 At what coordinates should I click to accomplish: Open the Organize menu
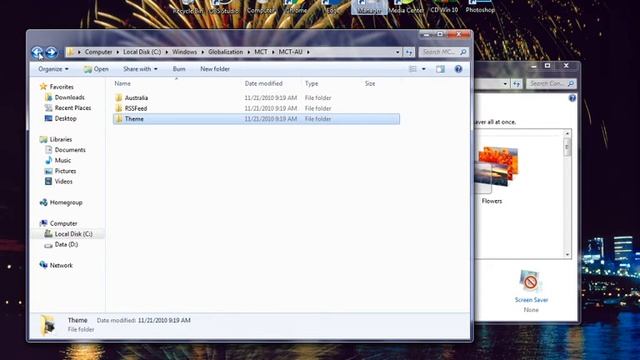(x=53, y=69)
